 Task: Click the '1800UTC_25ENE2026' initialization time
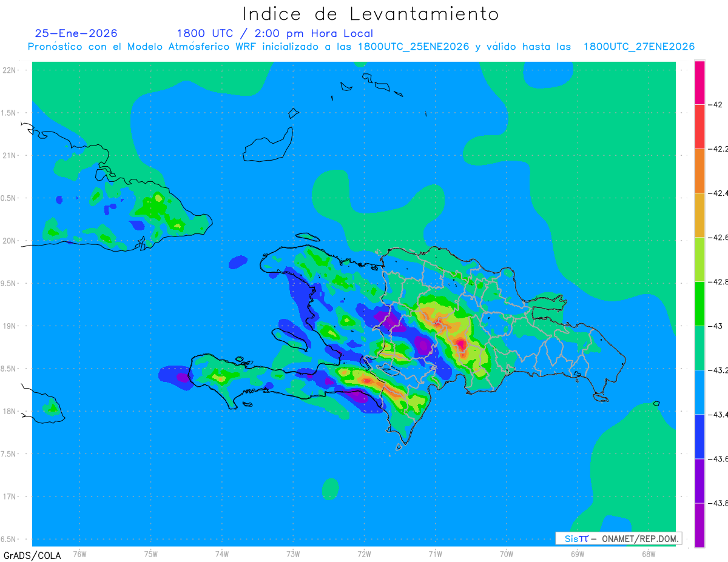[x=413, y=47]
